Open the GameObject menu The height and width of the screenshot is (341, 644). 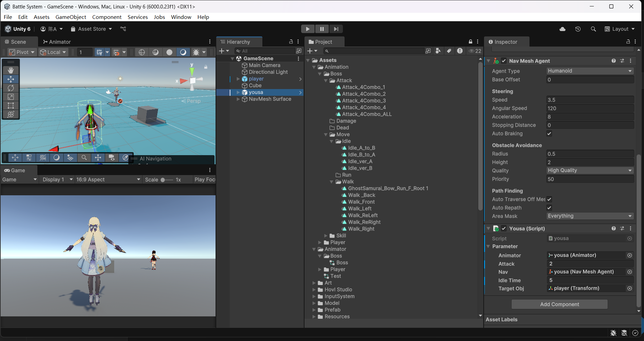point(71,17)
